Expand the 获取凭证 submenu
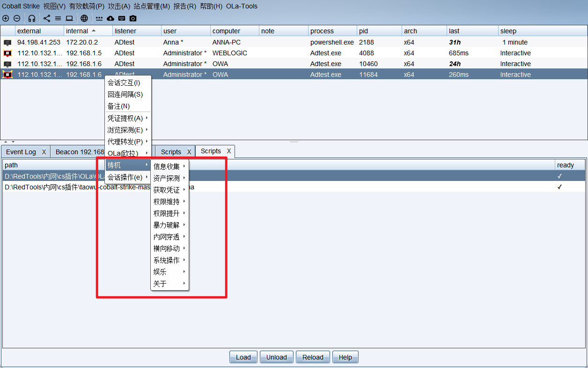Screen dimensions: 588x368 [169, 190]
